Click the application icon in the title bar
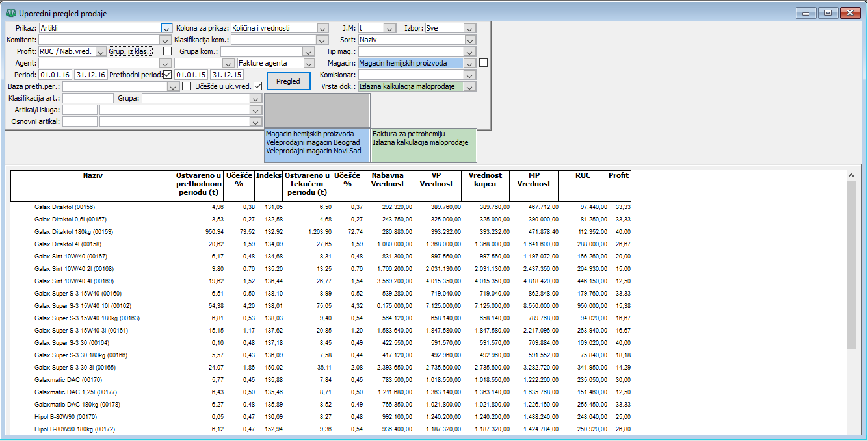 tap(10, 13)
